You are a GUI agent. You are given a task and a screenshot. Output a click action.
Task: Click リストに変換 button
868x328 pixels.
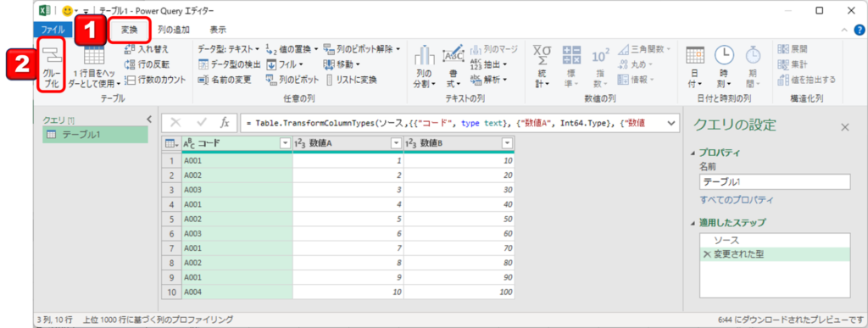click(x=352, y=80)
